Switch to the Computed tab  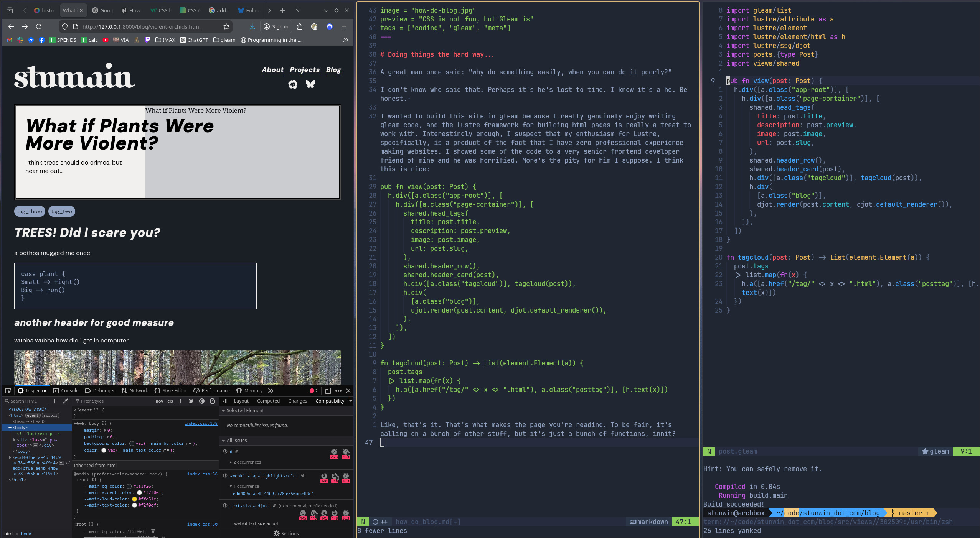tap(268, 401)
